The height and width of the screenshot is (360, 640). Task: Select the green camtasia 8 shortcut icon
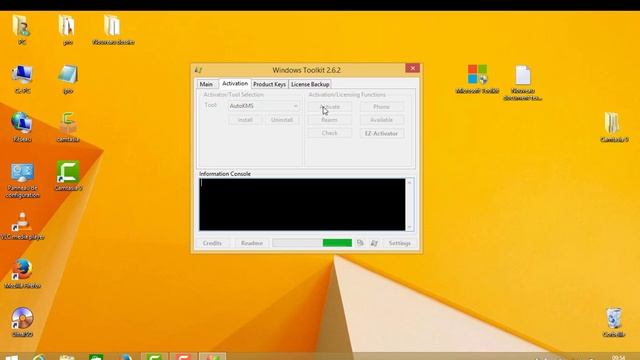68,176
